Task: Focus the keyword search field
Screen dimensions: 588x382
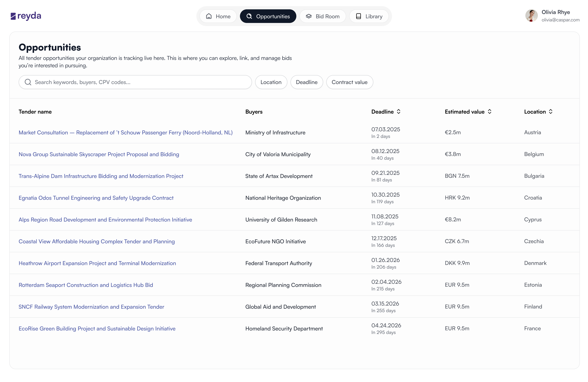Action: point(135,82)
